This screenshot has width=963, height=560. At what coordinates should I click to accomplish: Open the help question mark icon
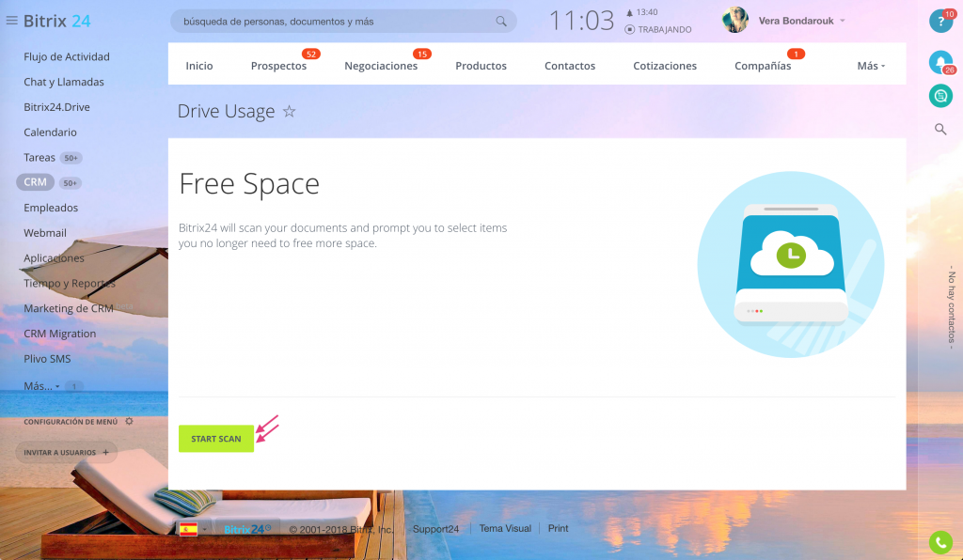(x=940, y=22)
